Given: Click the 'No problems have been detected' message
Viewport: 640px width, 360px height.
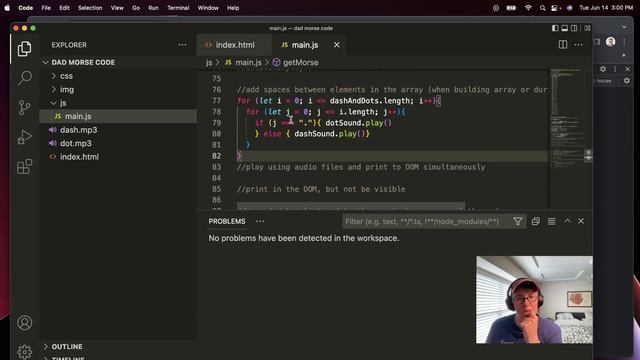Looking at the screenshot, I should click(x=304, y=238).
